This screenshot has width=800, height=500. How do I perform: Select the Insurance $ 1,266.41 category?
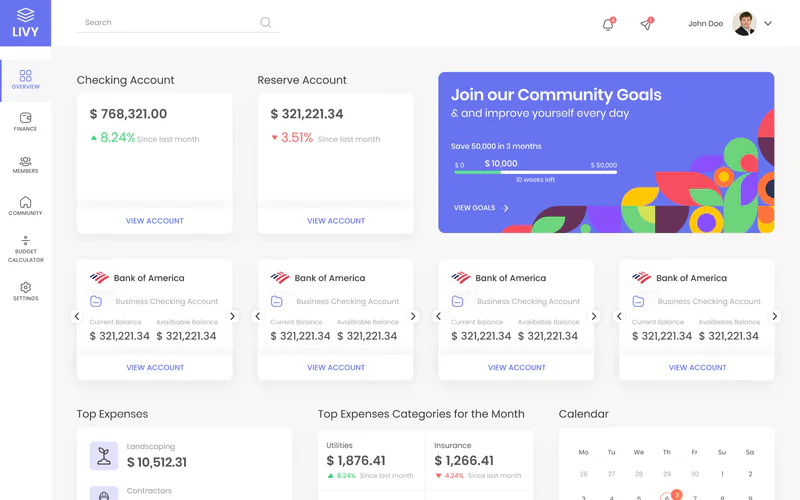click(479, 461)
